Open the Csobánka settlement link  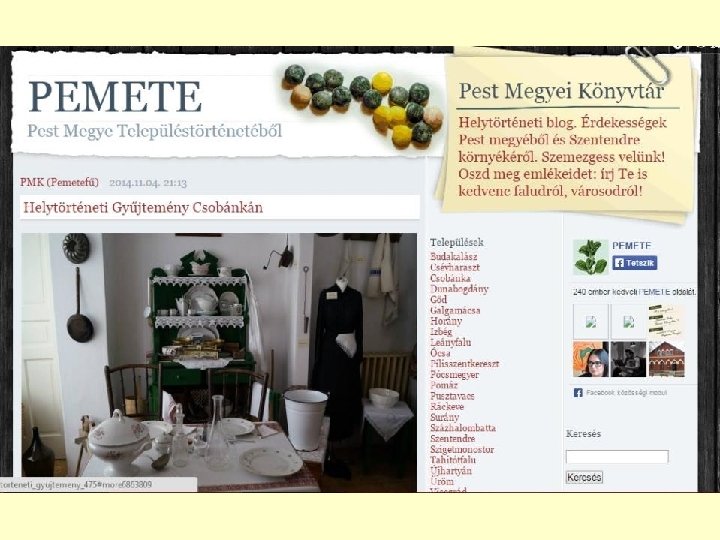point(450,278)
